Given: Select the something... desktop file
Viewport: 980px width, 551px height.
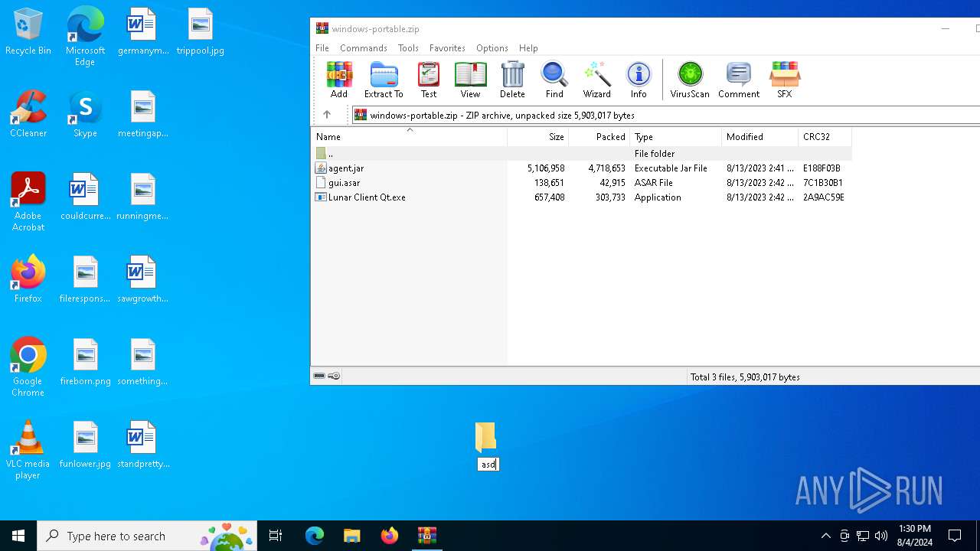Looking at the screenshot, I should pos(143,362).
